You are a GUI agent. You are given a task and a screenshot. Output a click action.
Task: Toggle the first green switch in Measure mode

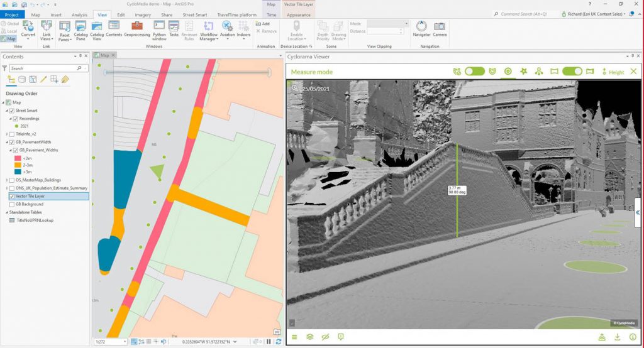click(474, 72)
